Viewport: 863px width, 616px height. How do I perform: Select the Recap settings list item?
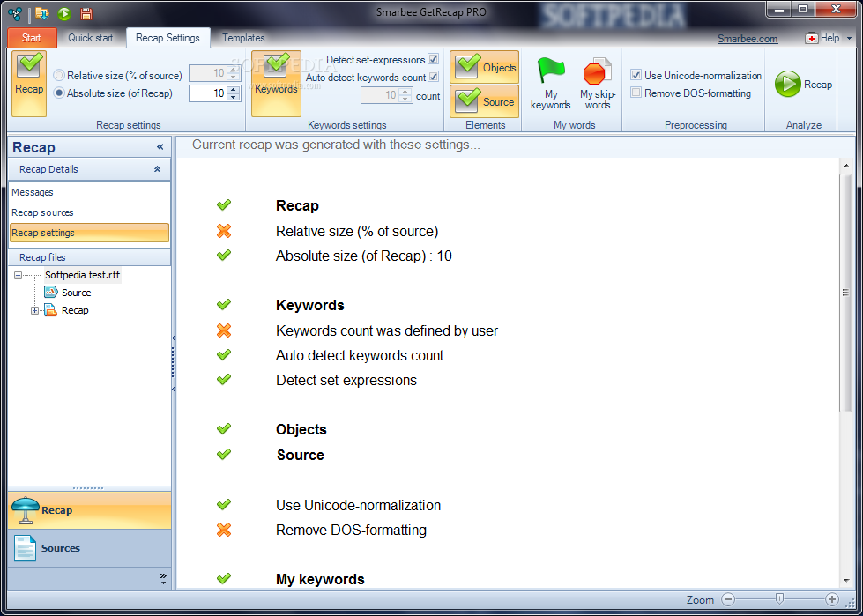[x=89, y=233]
